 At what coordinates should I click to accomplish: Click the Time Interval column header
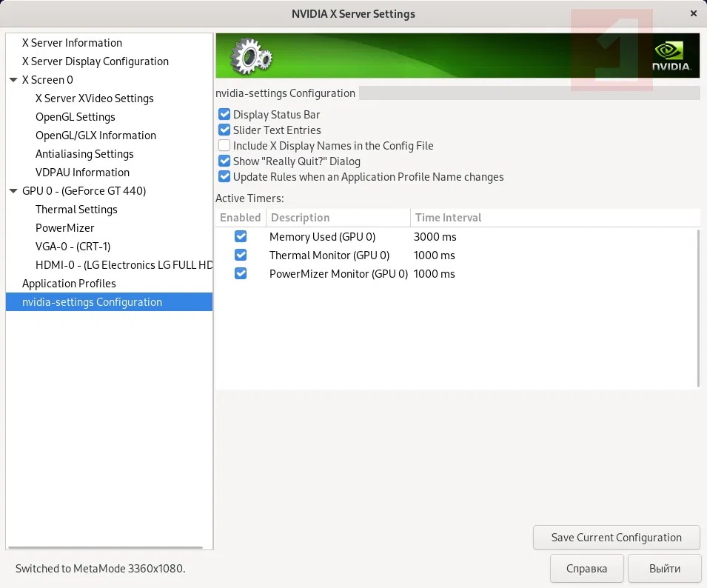555,217
